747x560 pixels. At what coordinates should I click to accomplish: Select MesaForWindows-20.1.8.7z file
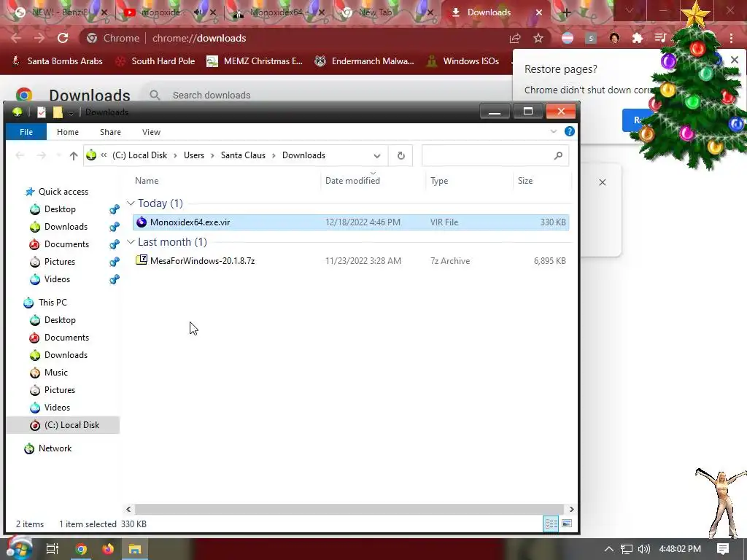click(x=351, y=261)
